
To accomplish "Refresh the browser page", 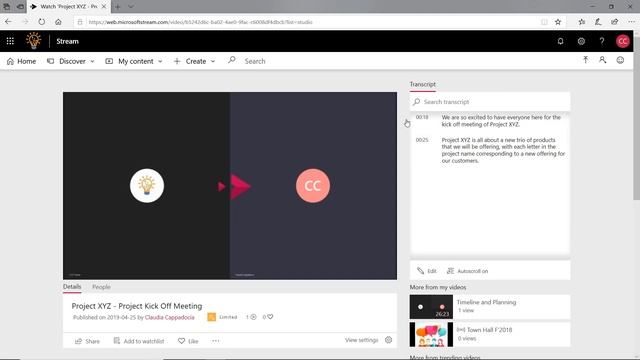I will pyautogui.click(x=42, y=22).
